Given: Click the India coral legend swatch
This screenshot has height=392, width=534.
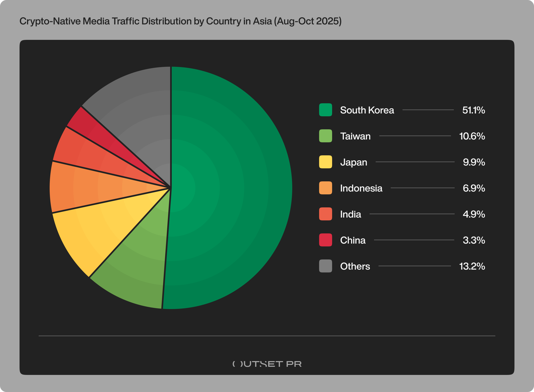Looking at the screenshot, I should pyautogui.click(x=325, y=214).
